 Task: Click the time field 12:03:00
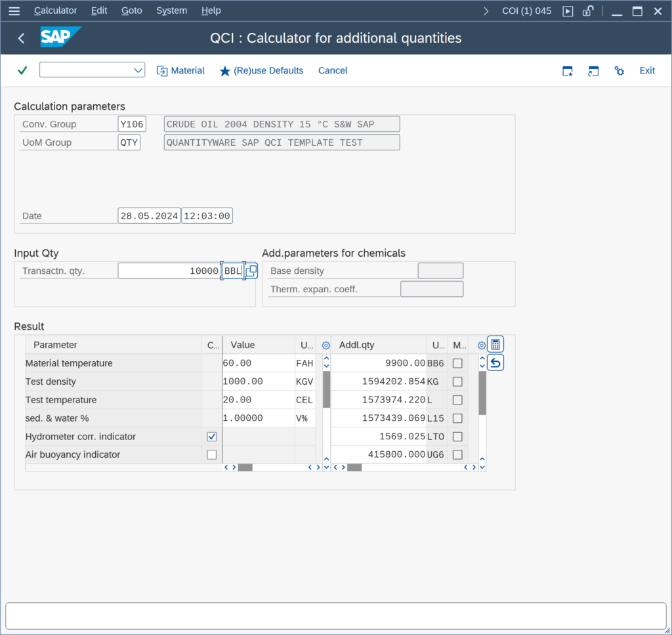tap(207, 215)
